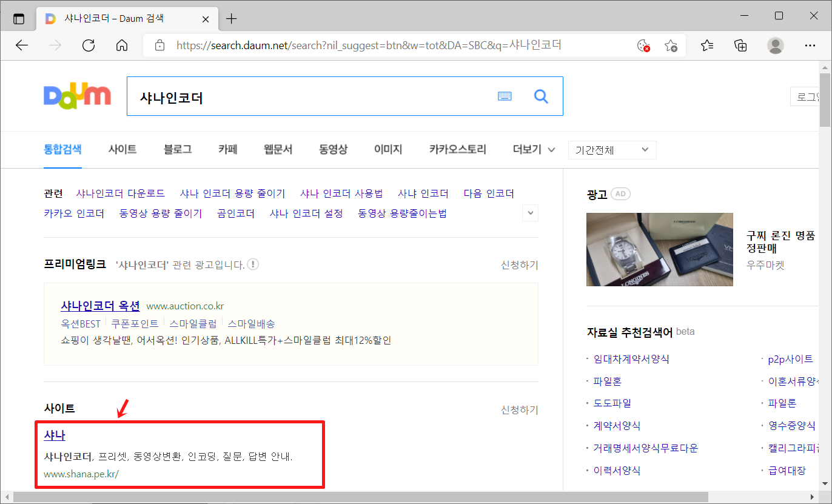The height and width of the screenshot is (504, 832).
Task: Click 스마일클럽 sublink
Action: pos(193,323)
